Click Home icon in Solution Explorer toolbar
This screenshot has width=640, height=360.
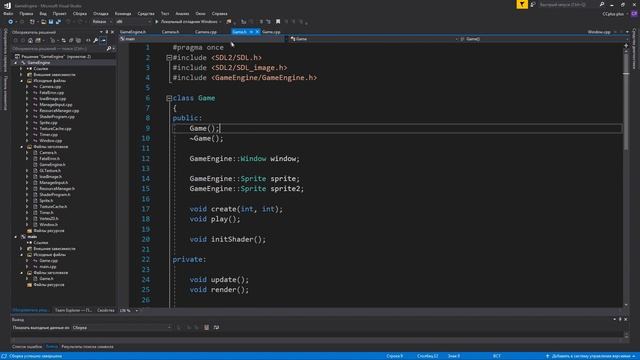coord(30,40)
